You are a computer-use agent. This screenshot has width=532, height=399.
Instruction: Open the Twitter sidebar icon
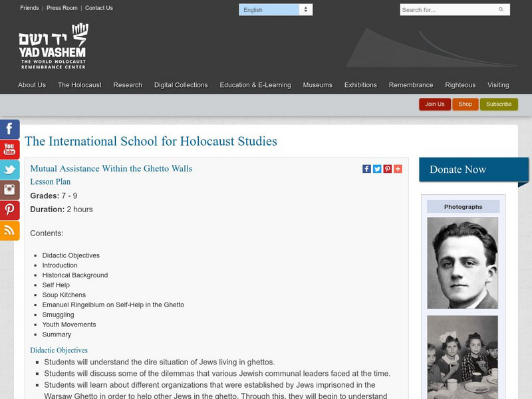coord(9,170)
